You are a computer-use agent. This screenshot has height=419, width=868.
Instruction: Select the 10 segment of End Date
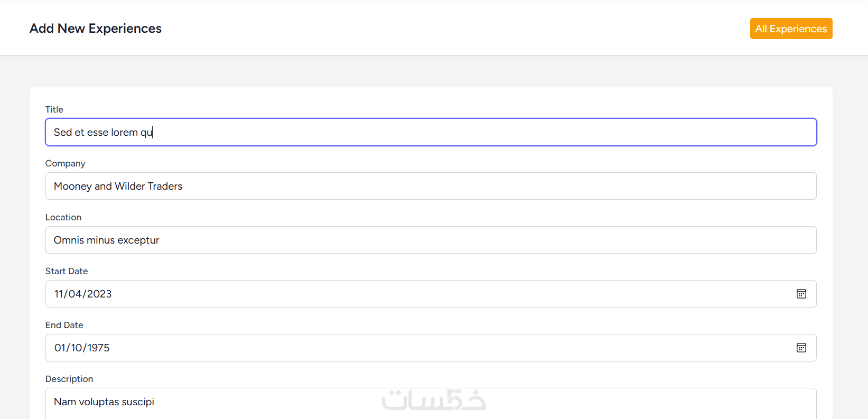coord(77,348)
